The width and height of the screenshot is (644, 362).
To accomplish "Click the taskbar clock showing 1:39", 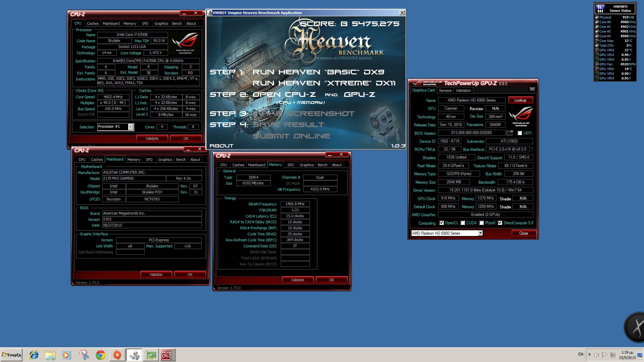I will [x=627, y=355].
